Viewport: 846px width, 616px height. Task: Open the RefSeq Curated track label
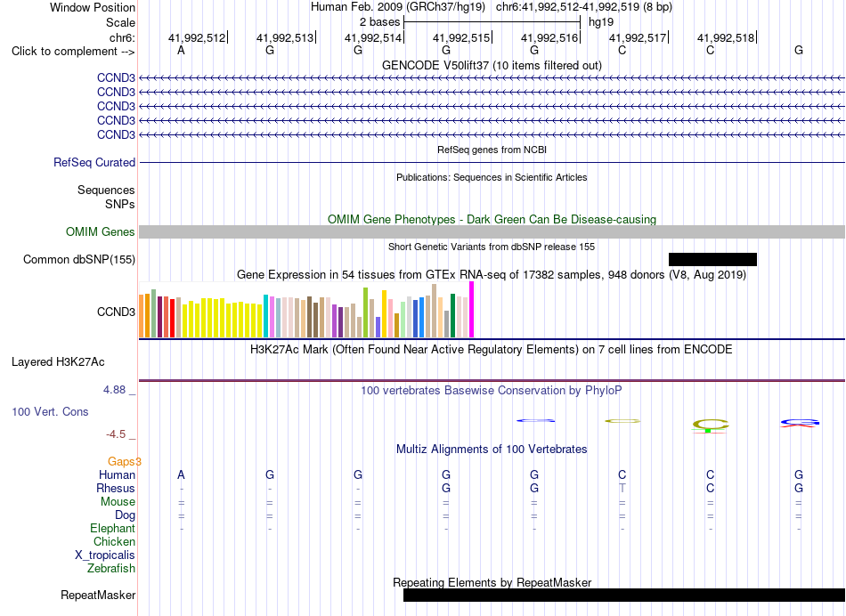click(94, 162)
